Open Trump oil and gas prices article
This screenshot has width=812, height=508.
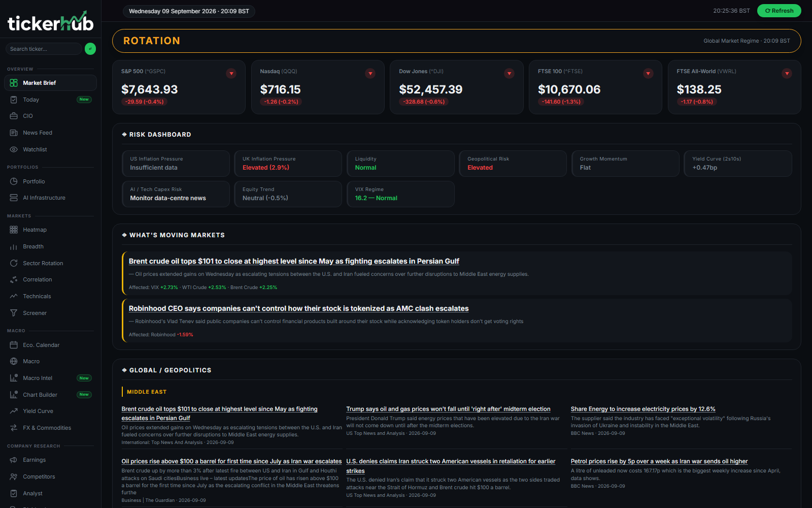tap(448, 409)
